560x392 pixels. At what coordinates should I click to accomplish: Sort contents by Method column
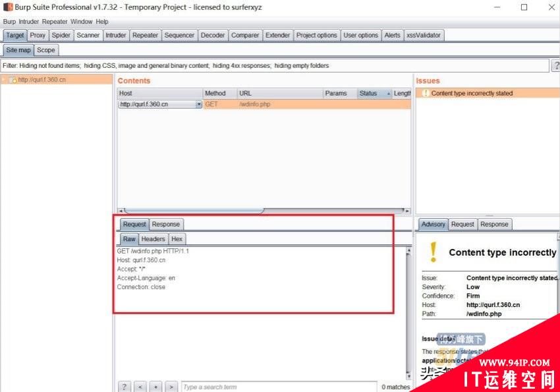219,93
